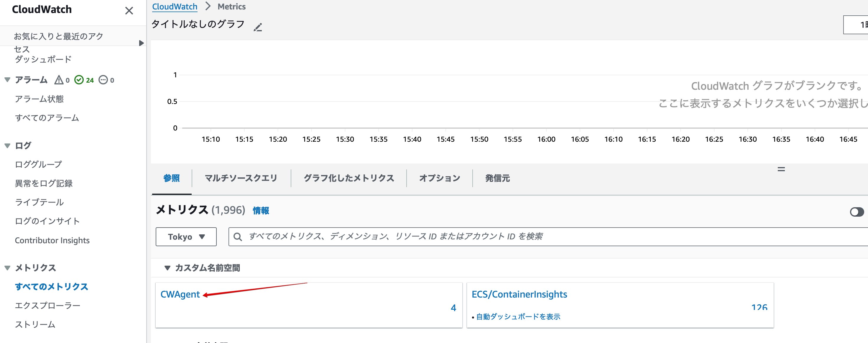Switch to the 発信元 tab
This screenshot has height=343, width=868.
click(x=497, y=178)
